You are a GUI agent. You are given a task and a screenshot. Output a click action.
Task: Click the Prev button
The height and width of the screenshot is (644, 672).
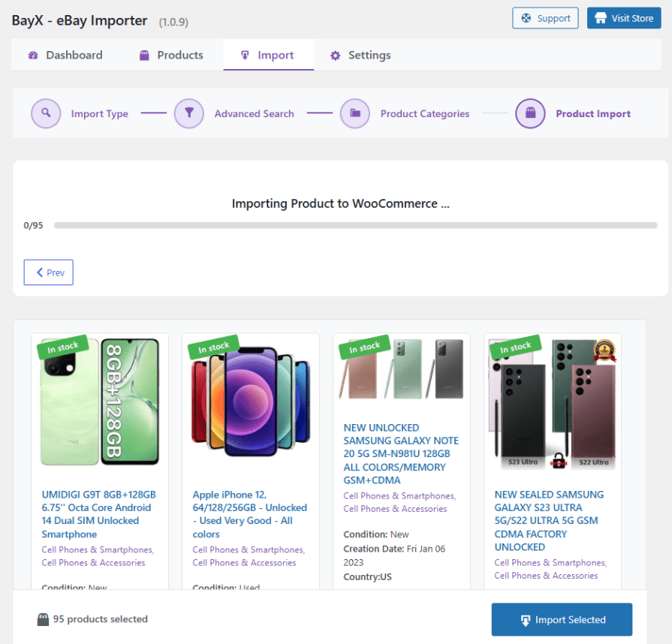pyautogui.click(x=49, y=272)
